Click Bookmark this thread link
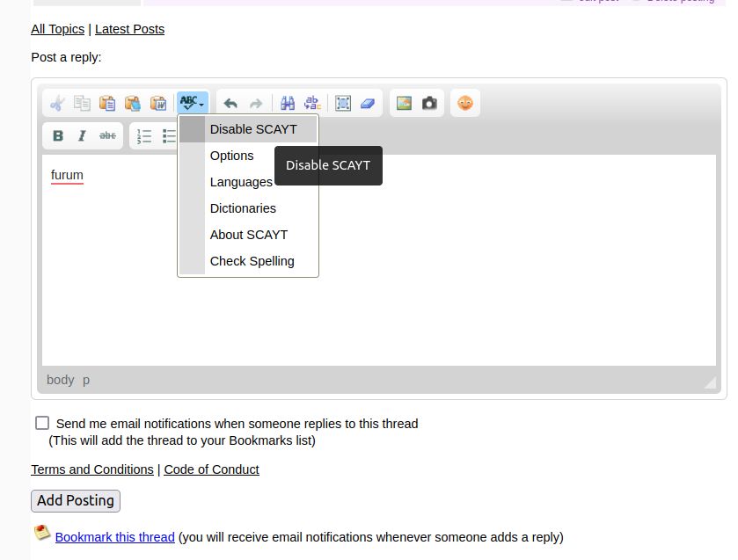 (x=115, y=537)
